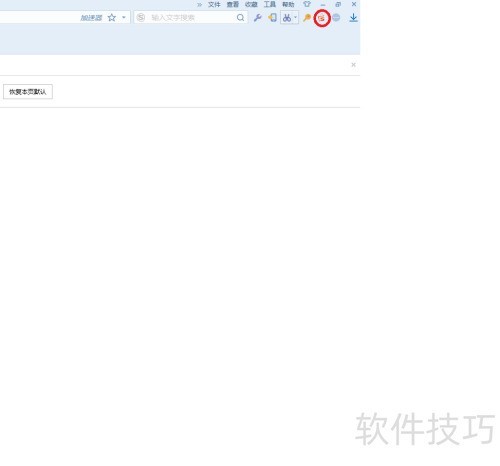
Task: Expand the double-chevron overflow menu
Action: (199, 5)
